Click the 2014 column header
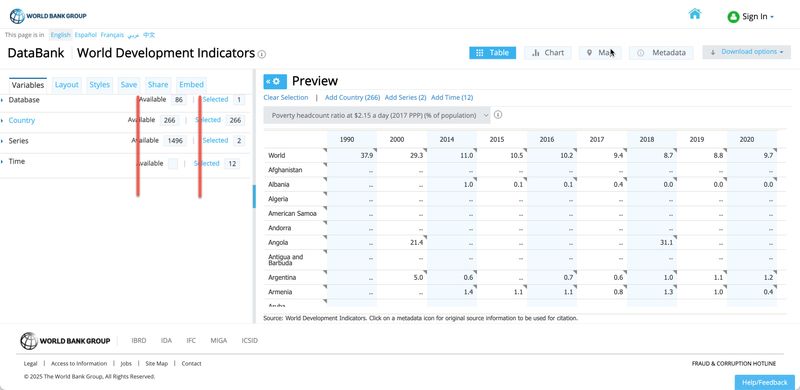Viewport: 800px width, 390px height. pos(447,139)
